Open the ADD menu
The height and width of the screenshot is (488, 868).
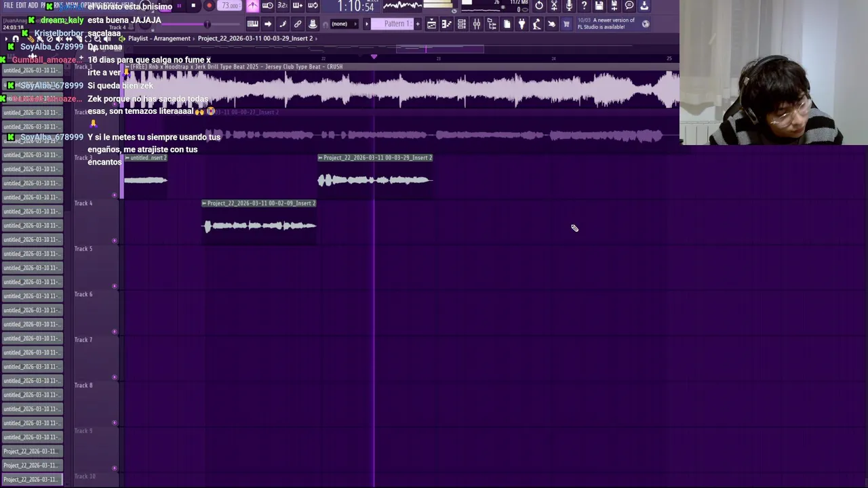click(x=33, y=5)
